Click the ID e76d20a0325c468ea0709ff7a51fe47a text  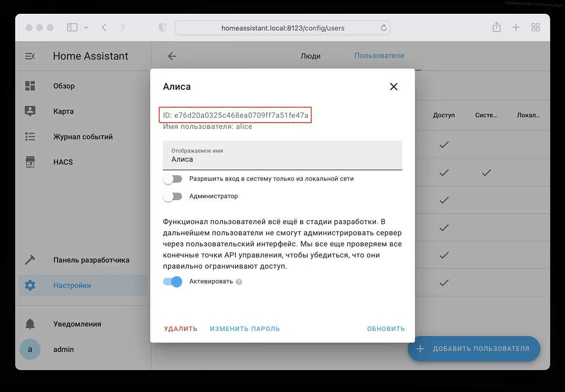(x=236, y=115)
